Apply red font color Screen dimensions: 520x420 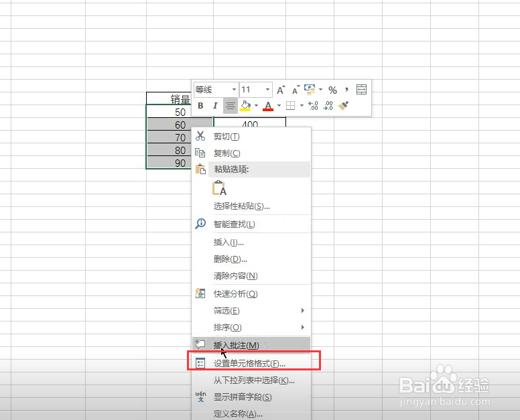pos(268,106)
